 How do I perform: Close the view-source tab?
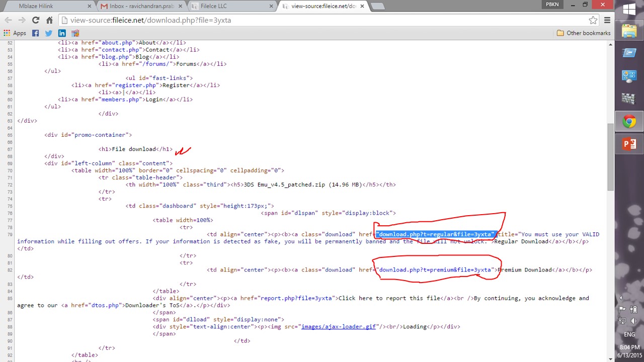(x=362, y=6)
